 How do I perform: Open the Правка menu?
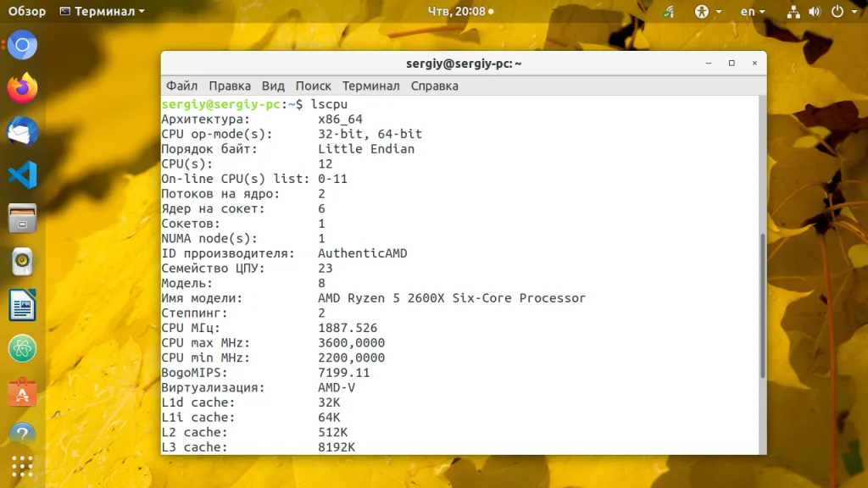pos(230,86)
